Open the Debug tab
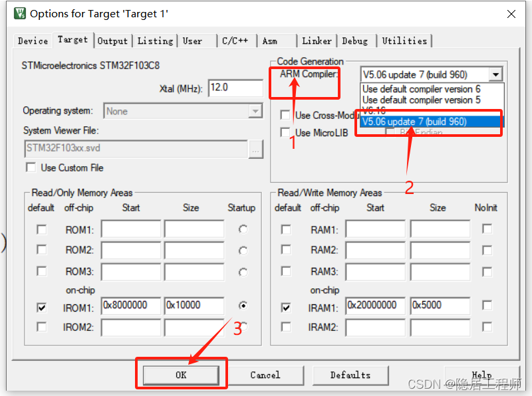This screenshot has width=532, height=396. [356, 41]
